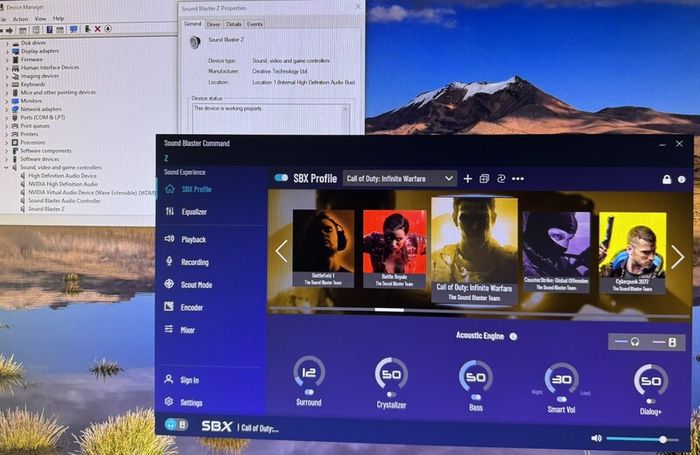Select the Cyberpunk 2077 profile thumbnail
The width and height of the screenshot is (700, 455).
click(632, 253)
